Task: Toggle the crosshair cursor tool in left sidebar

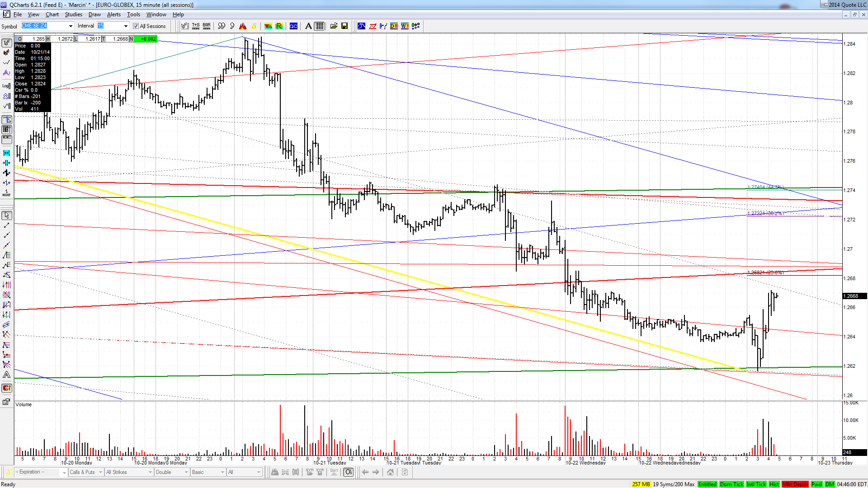Action: (x=7, y=120)
